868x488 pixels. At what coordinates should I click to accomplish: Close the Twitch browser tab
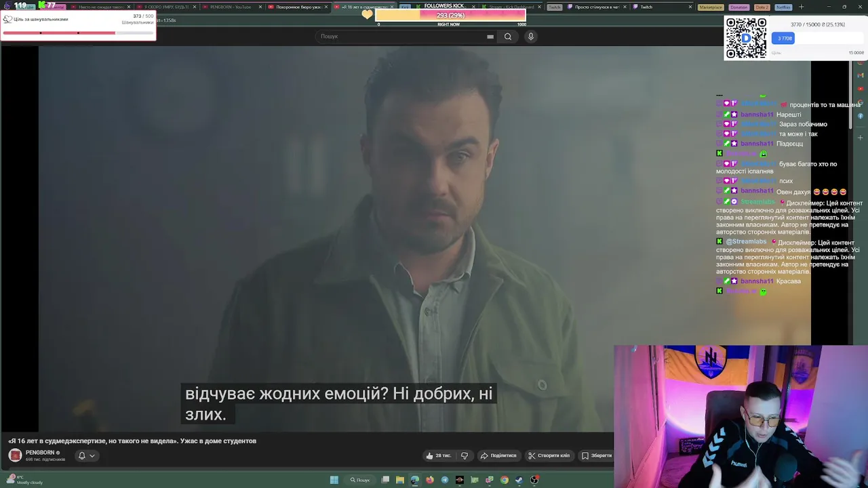coord(690,7)
